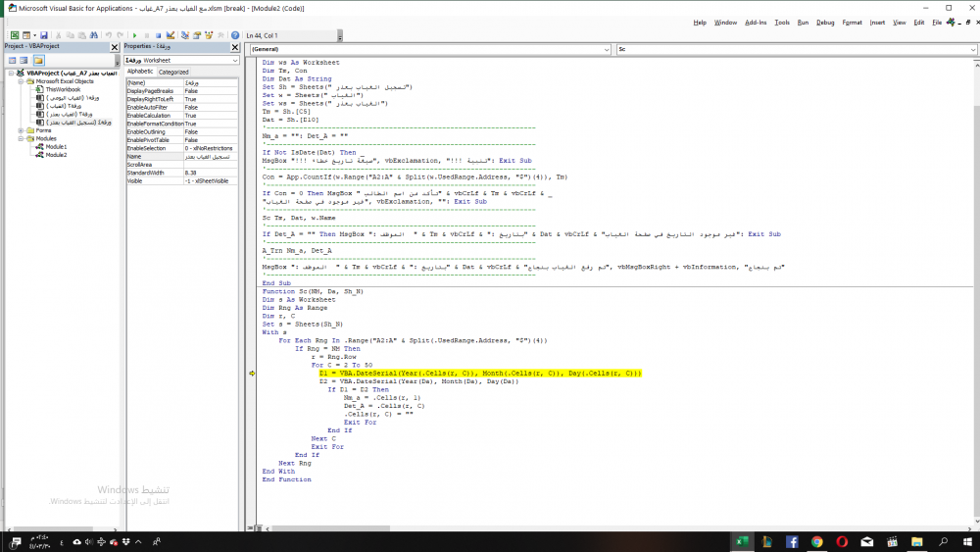
Task: Collapse the Modules folder tree node
Action: 21,138
